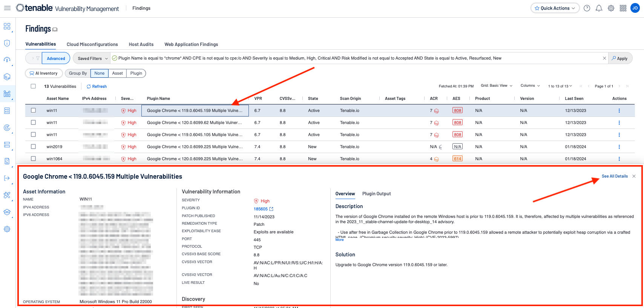
Task: Open row actions for the win2019 row
Action: 619,147
